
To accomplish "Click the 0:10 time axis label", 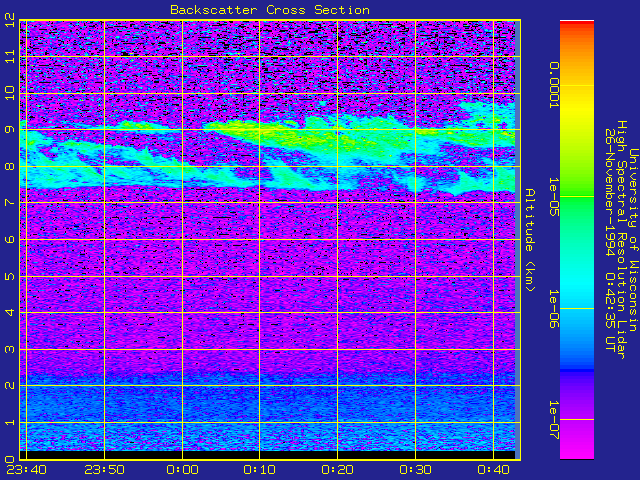I will coord(260,470).
